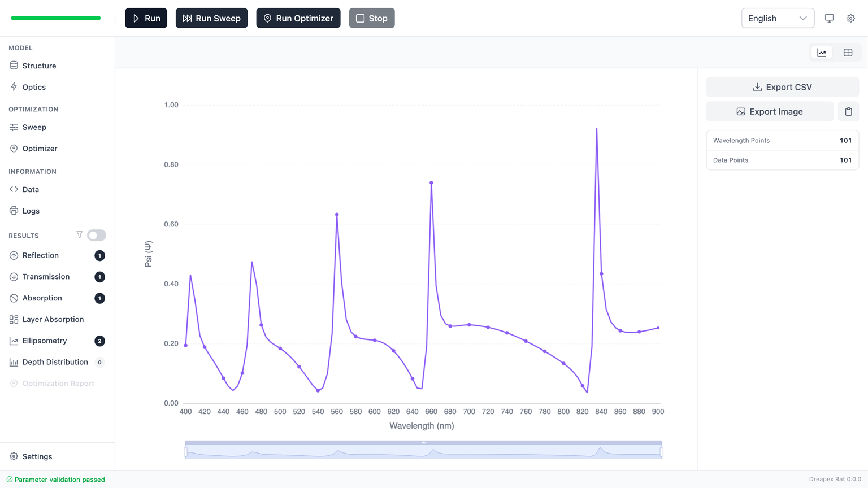Open settings gear icon in top bar

[850, 18]
